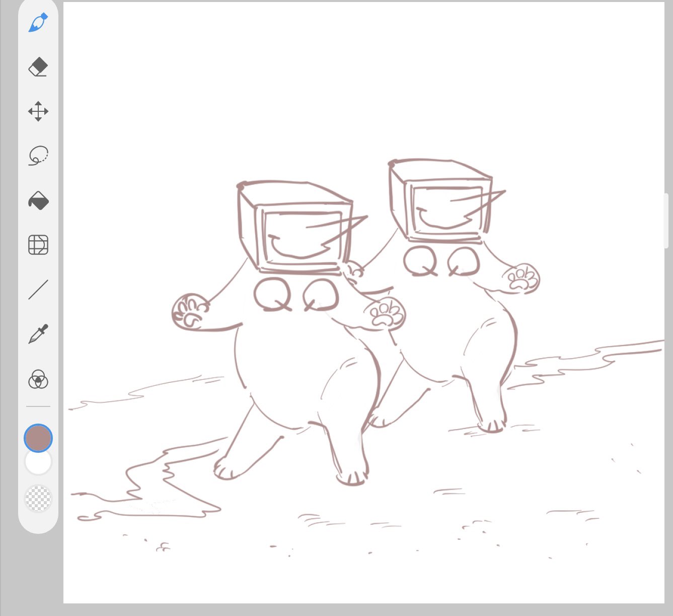
Task: Open the color blend circles tool
Action: click(38, 379)
